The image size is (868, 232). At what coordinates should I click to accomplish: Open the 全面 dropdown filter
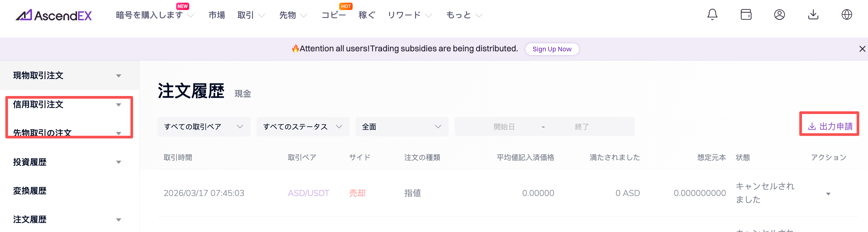click(402, 127)
